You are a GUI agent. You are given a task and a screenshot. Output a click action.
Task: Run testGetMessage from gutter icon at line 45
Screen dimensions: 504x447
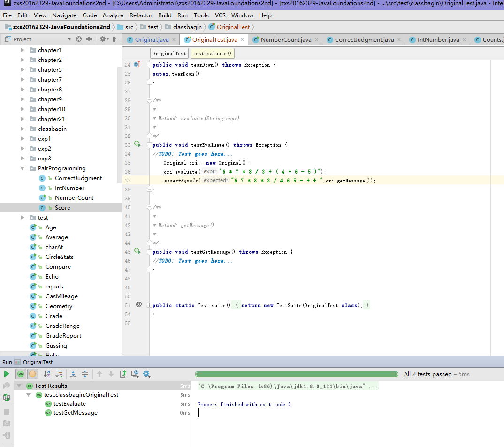click(x=137, y=251)
